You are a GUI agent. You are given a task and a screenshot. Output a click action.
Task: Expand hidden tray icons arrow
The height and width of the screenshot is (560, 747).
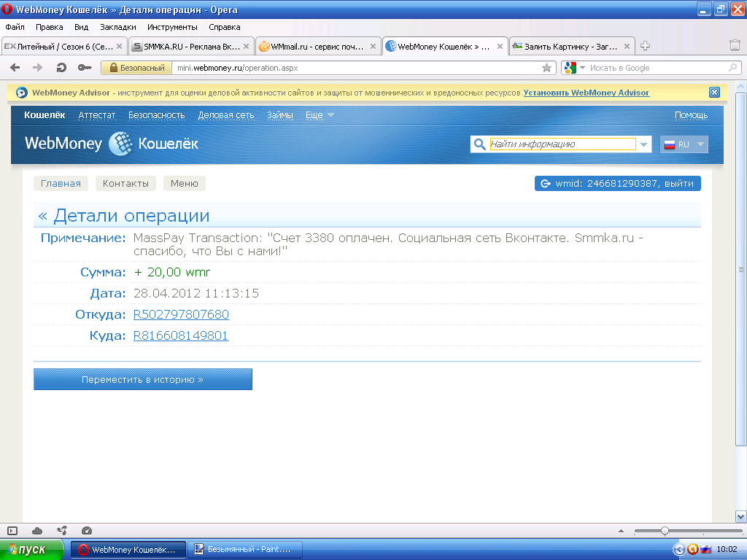(679, 550)
